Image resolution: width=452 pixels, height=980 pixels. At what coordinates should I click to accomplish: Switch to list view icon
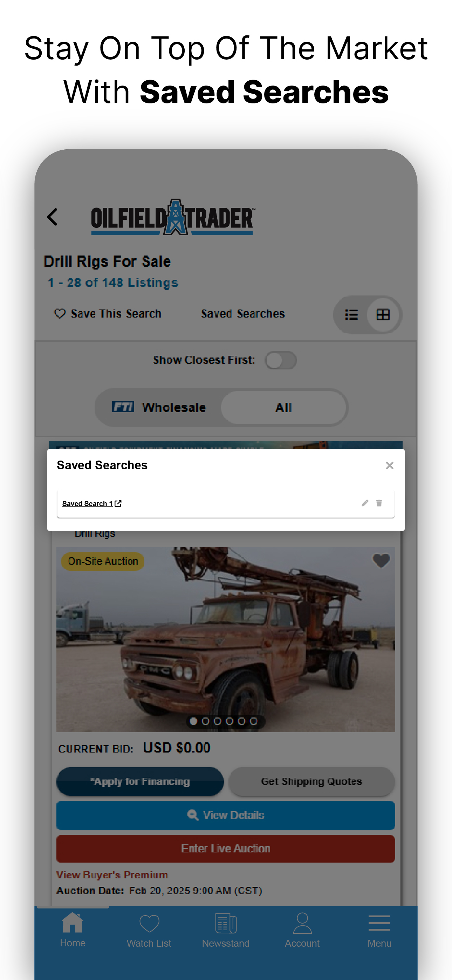click(351, 315)
